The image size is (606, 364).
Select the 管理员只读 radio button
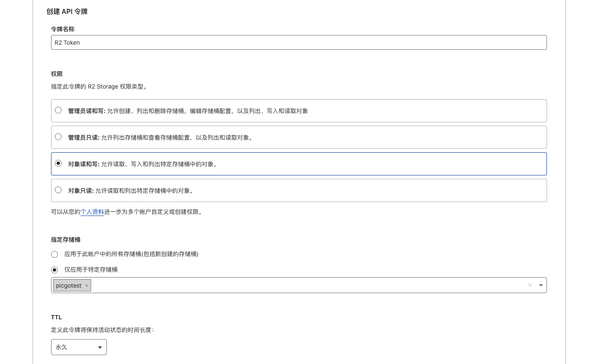[58, 137]
